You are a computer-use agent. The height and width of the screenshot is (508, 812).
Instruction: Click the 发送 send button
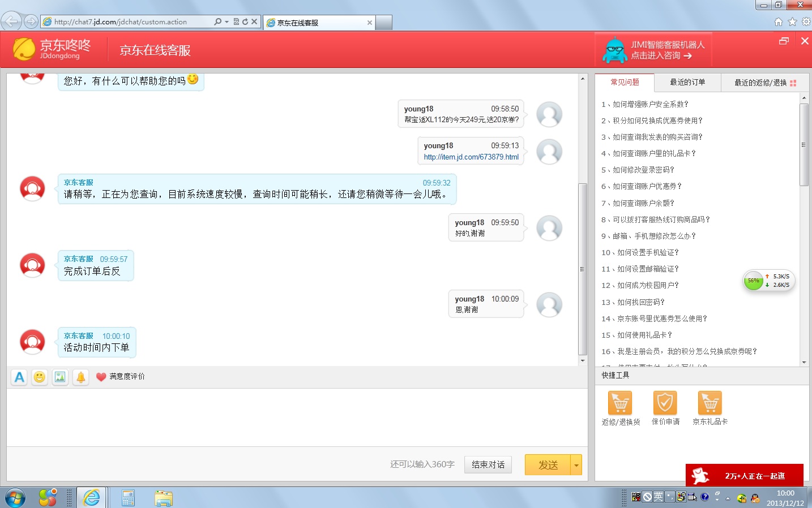(x=548, y=465)
